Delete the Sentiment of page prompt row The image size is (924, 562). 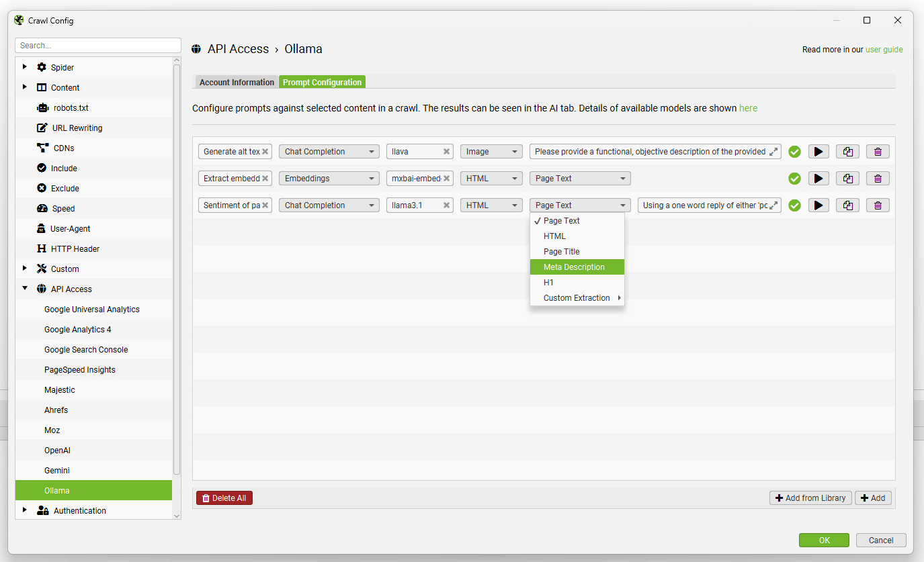(878, 205)
